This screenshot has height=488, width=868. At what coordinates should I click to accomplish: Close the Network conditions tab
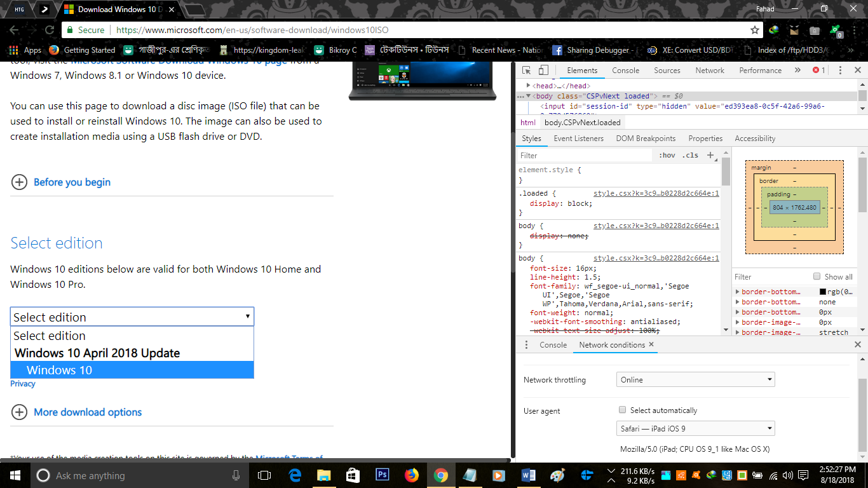[x=651, y=345]
